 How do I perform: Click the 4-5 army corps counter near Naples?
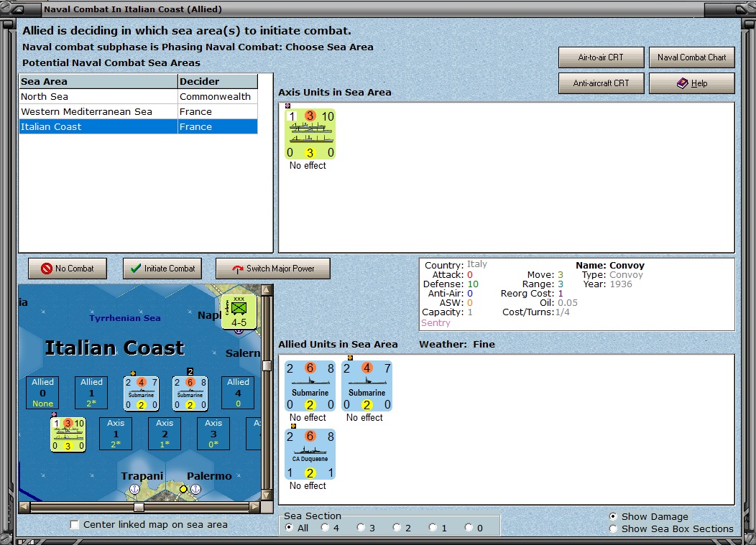tap(239, 312)
